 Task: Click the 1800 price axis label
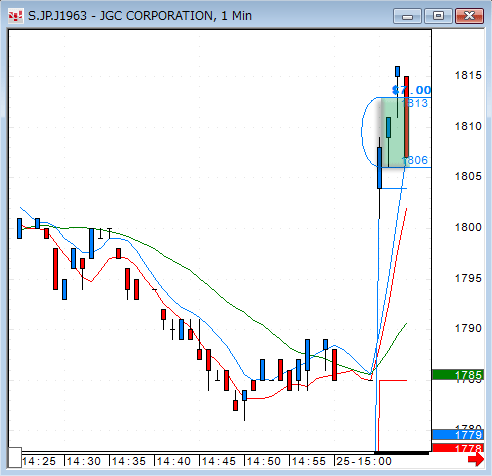(x=468, y=227)
